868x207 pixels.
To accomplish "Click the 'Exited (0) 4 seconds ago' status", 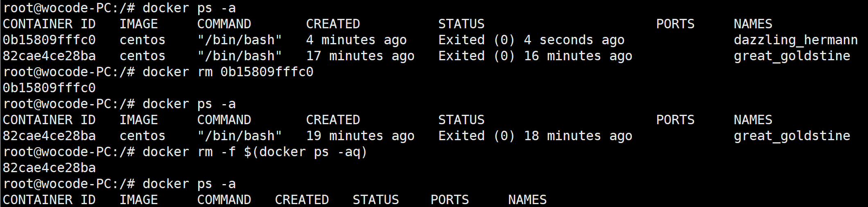I will coord(531,40).
